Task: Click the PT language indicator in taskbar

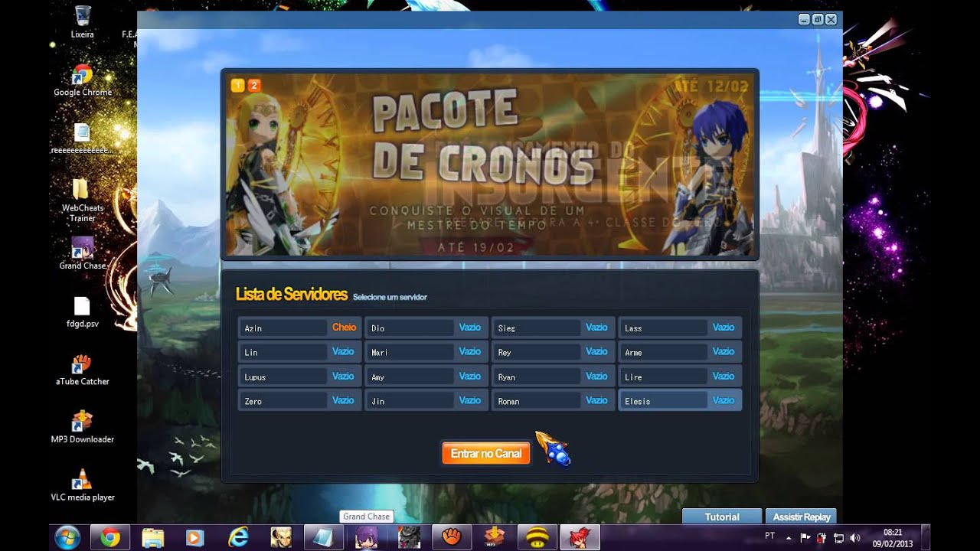Action: (x=769, y=535)
